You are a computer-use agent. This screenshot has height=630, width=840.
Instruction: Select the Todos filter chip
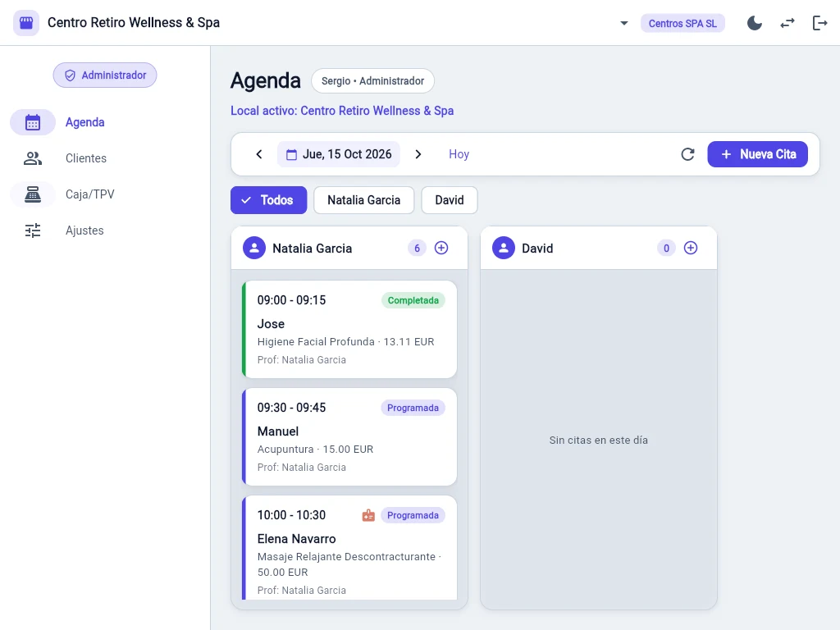268,200
